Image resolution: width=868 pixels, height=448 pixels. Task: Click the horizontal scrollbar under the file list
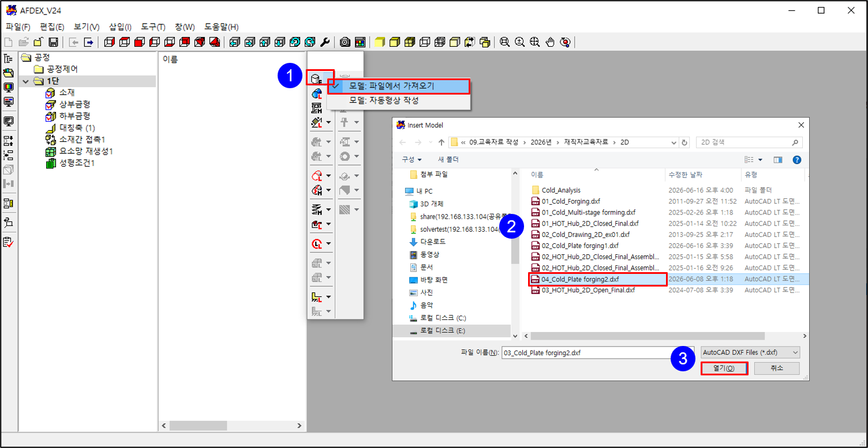(x=648, y=336)
